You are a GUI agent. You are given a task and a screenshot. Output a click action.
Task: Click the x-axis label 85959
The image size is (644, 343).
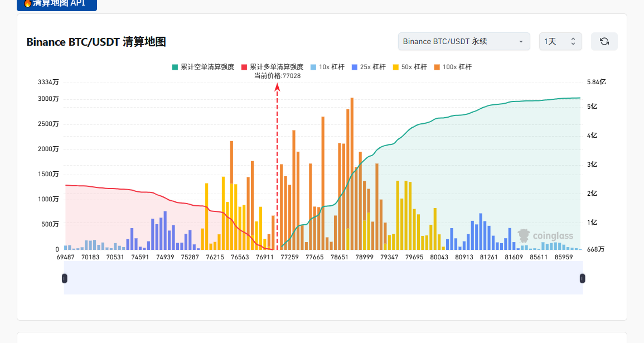pos(564,257)
